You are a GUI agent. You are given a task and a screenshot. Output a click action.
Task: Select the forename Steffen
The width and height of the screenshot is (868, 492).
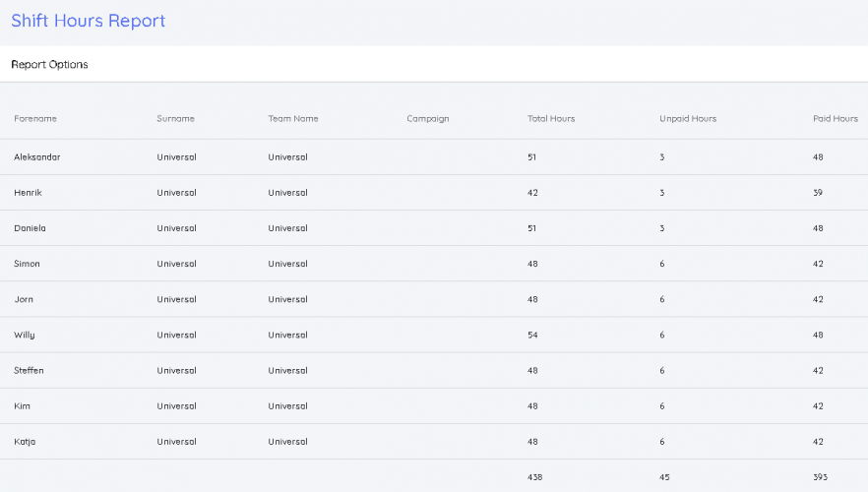point(29,371)
